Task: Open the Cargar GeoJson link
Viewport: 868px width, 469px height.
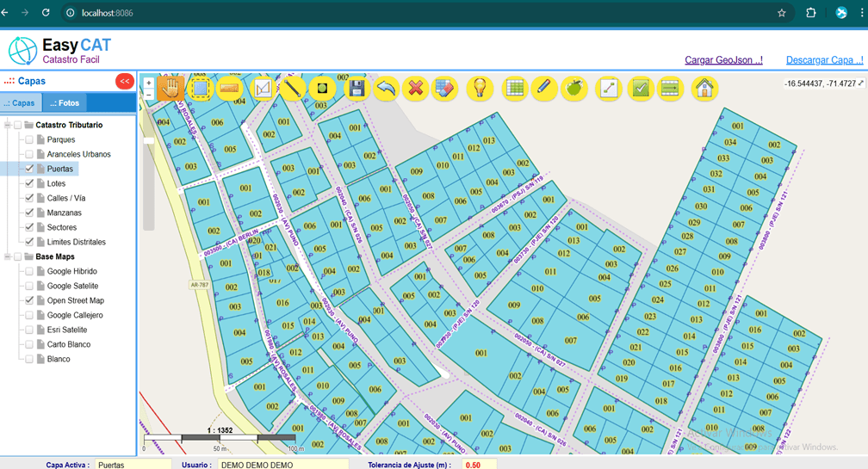Action: [x=723, y=60]
